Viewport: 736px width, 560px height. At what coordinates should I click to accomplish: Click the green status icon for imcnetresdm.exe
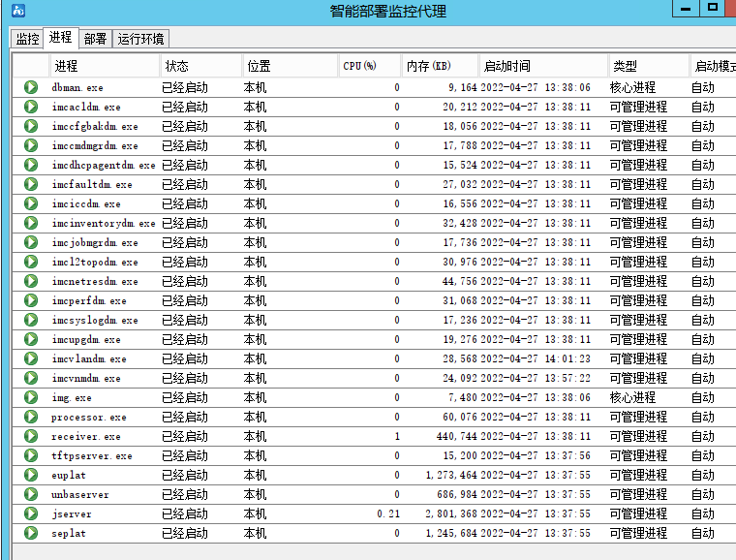click(x=31, y=281)
